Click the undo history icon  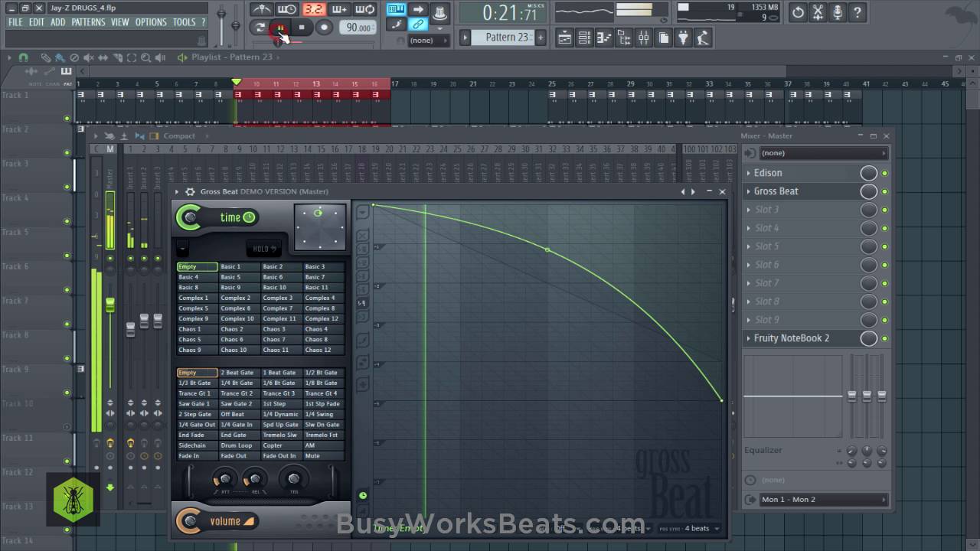tap(799, 12)
